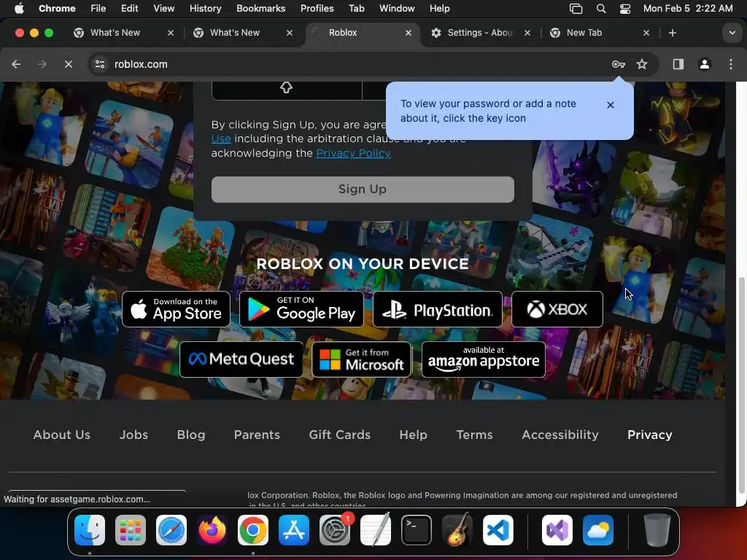
Task: Open Terminal from the dock
Action: [417, 531]
